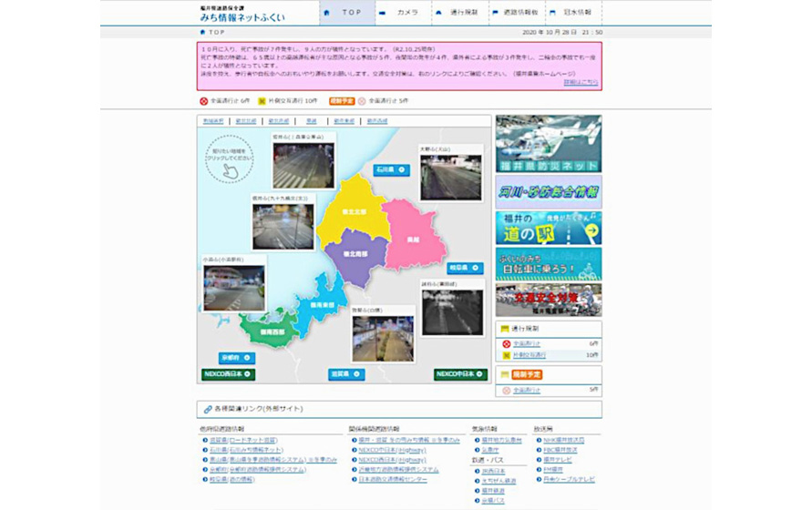Select the pink 奥越 region on the map
The width and height of the screenshot is (812, 510).
point(413,240)
